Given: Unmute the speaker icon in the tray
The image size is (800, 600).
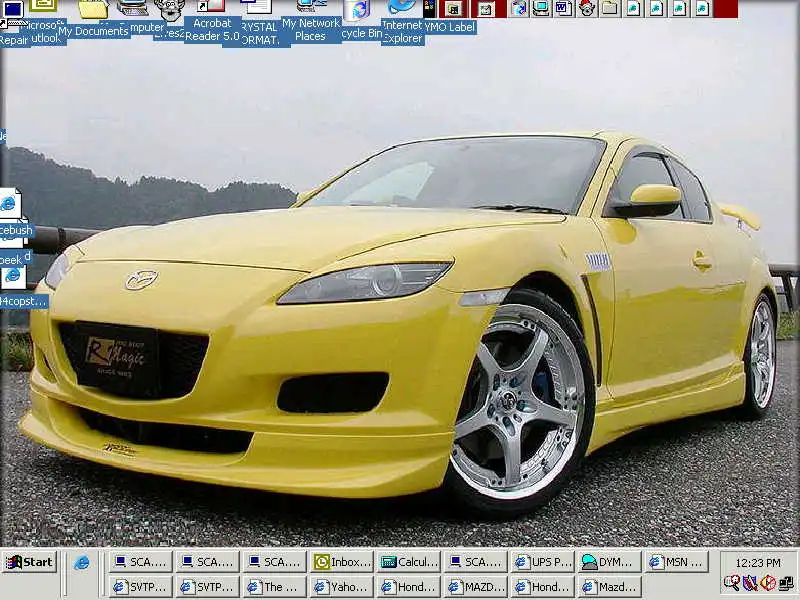Looking at the screenshot, I should pos(766,582).
